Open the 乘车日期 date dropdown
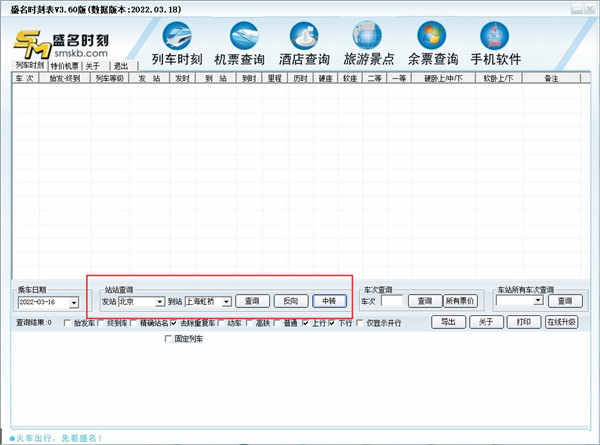 (74, 303)
